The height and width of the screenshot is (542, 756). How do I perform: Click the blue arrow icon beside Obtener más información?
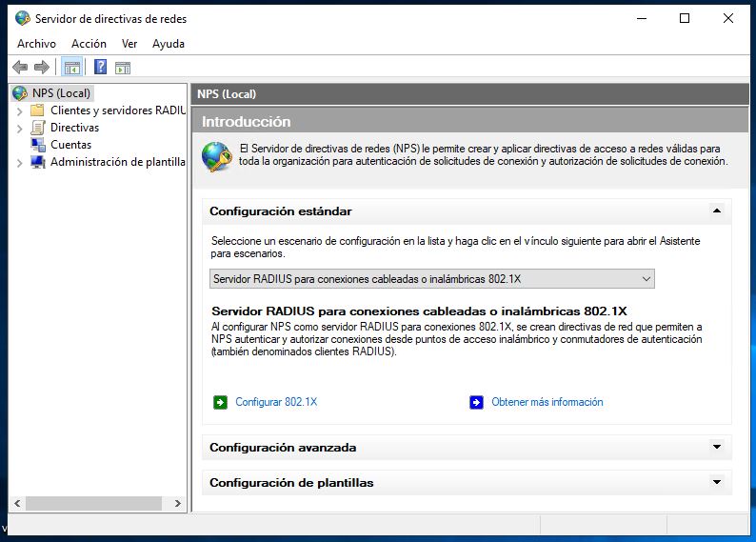click(476, 402)
